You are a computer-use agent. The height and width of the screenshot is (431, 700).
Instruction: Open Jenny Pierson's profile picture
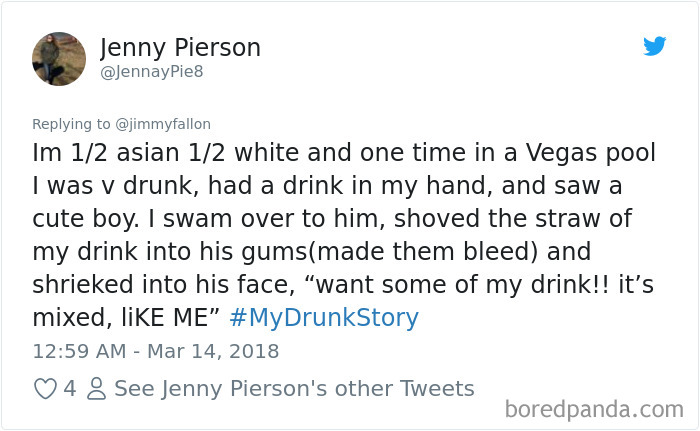(x=59, y=59)
